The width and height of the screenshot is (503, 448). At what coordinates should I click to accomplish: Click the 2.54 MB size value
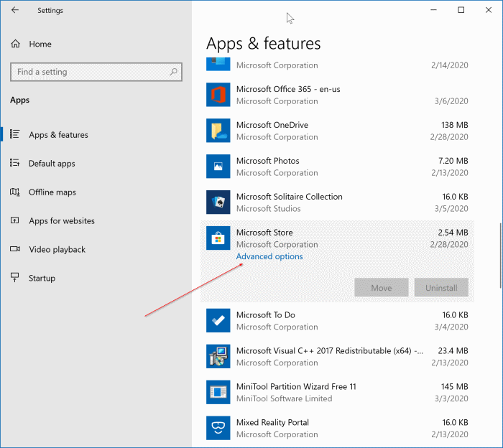tap(453, 233)
